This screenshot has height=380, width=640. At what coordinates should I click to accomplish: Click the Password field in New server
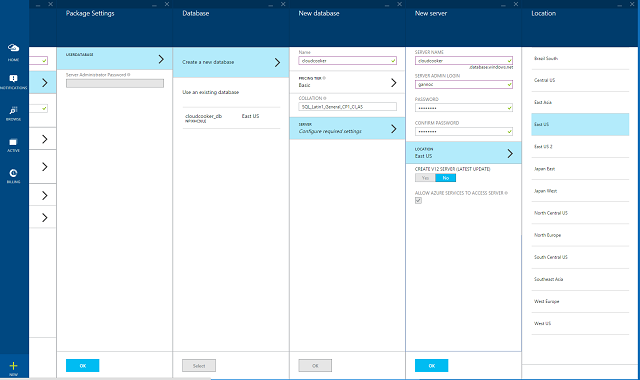coord(464,108)
